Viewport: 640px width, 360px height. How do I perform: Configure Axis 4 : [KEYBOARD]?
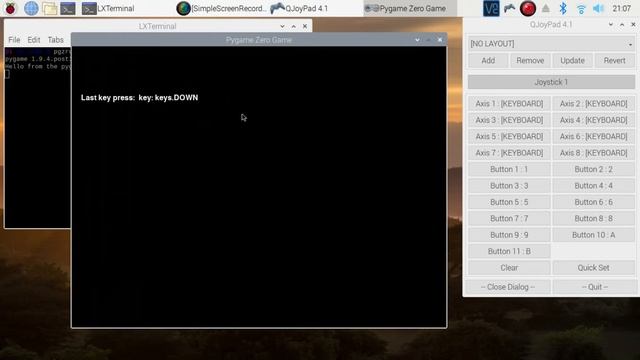[593, 120]
